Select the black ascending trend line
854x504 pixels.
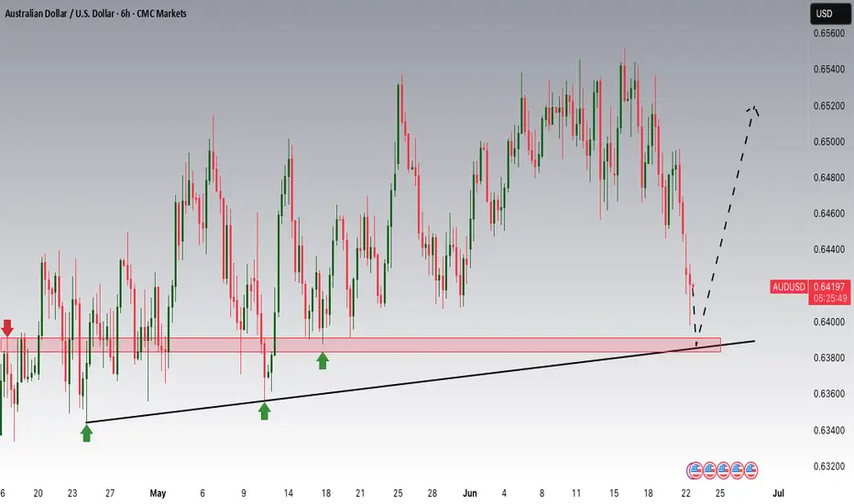click(421, 382)
